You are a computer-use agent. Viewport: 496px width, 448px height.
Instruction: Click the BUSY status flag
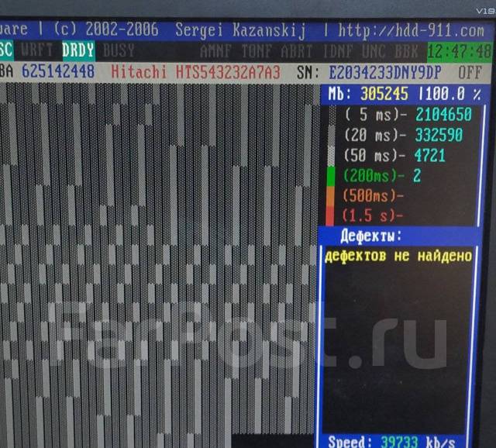pyautogui.click(x=119, y=51)
